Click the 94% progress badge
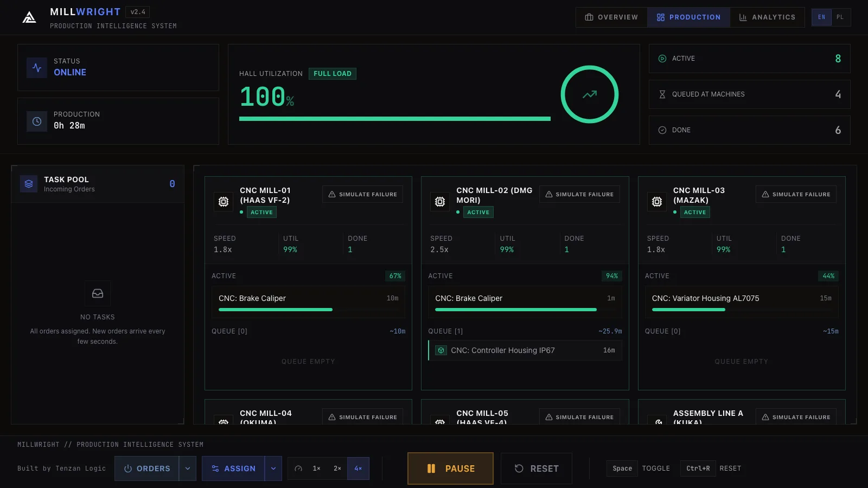 (x=612, y=276)
